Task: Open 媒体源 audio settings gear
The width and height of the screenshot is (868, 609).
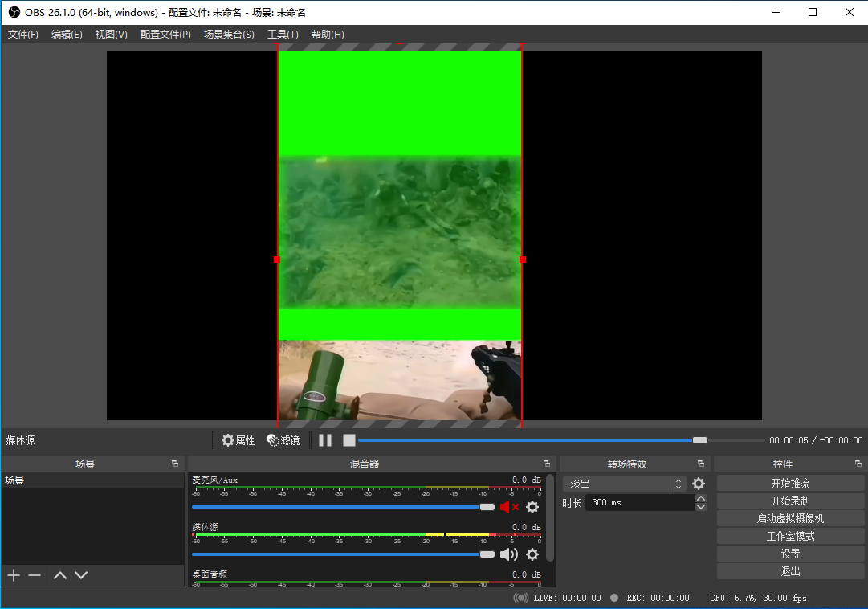Action: pyautogui.click(x=532, y=554)
